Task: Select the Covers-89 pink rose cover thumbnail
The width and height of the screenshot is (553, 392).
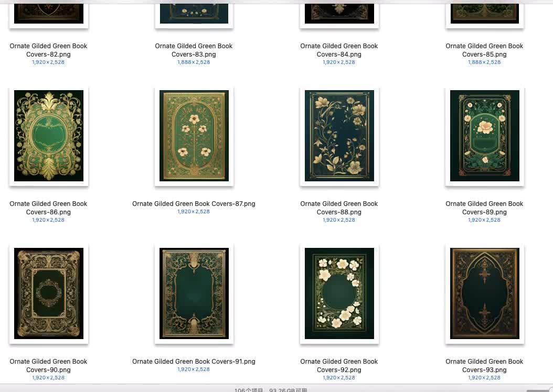Action: (485, 136)
